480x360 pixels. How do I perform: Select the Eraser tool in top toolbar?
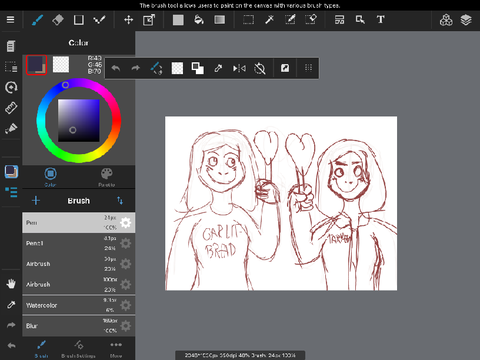click(x=58, y=20)
